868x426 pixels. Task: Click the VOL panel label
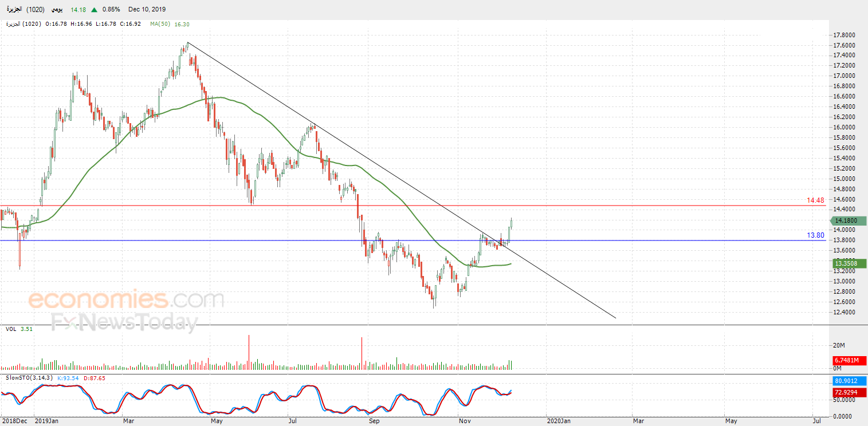pos(11,329)
